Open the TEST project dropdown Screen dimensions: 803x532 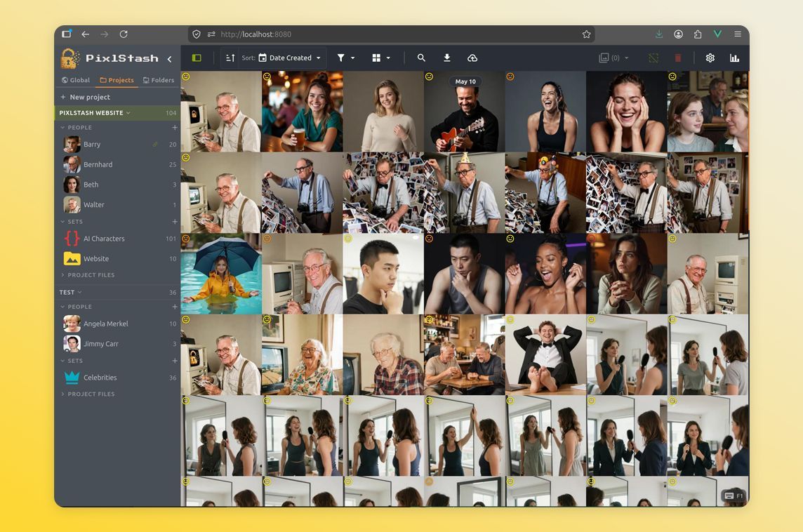(x=71, y=293)
